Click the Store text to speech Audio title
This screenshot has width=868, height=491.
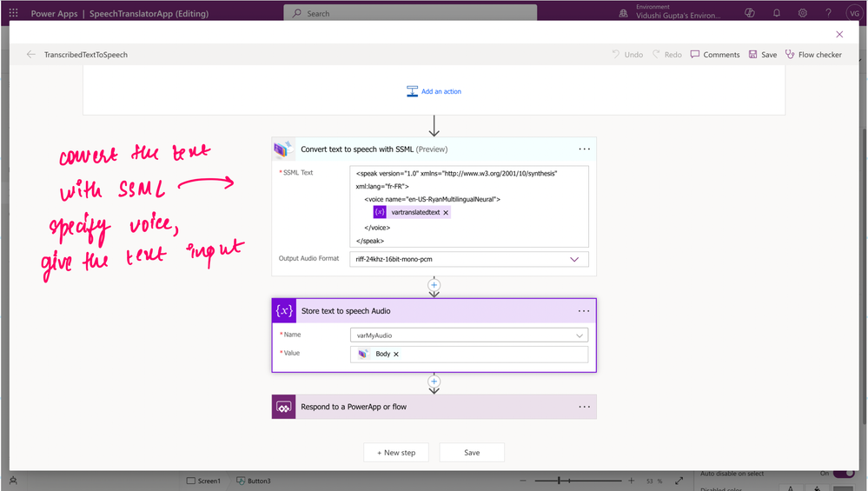tap(346, 311)
